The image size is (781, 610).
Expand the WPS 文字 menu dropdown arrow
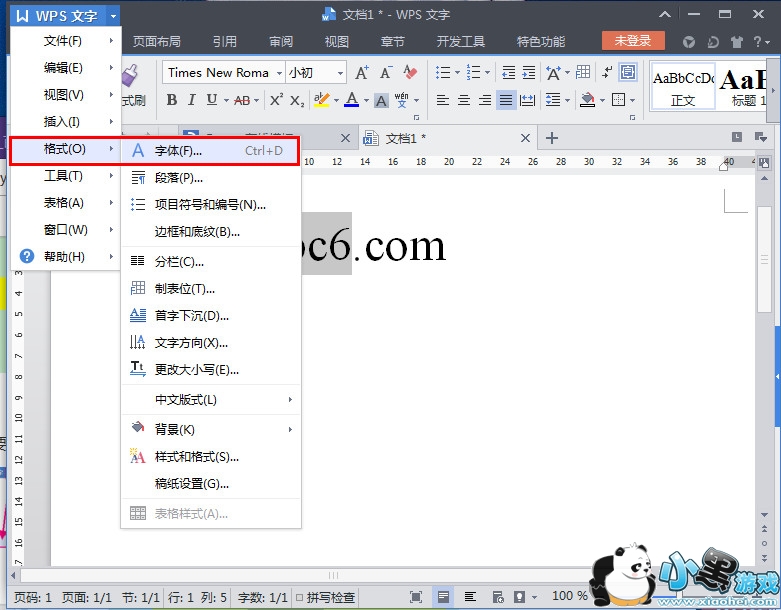(114, 16)
